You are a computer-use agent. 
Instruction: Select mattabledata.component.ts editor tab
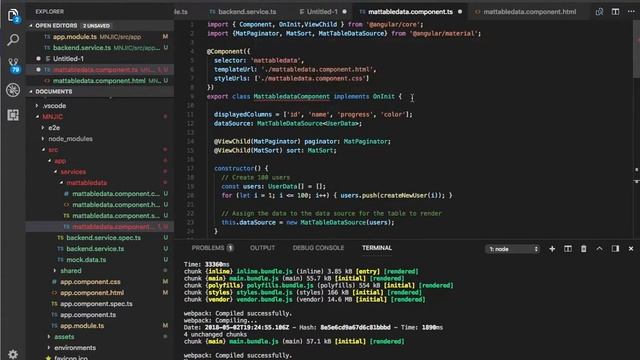click(411, 12)
